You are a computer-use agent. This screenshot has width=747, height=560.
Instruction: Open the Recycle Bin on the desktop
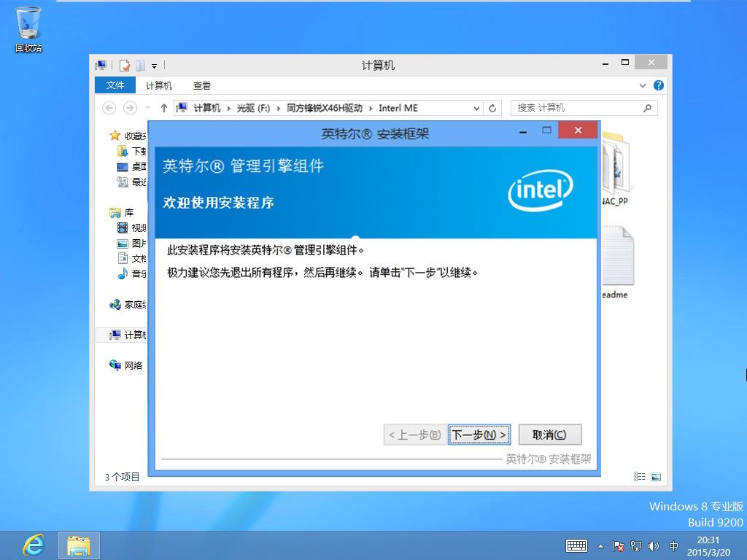(28, 28)
